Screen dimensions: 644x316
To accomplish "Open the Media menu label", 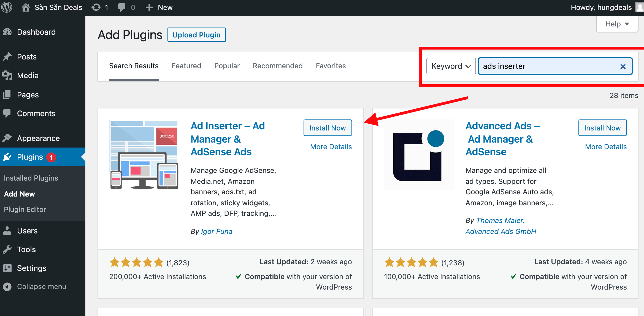I will tap(28, 75).
